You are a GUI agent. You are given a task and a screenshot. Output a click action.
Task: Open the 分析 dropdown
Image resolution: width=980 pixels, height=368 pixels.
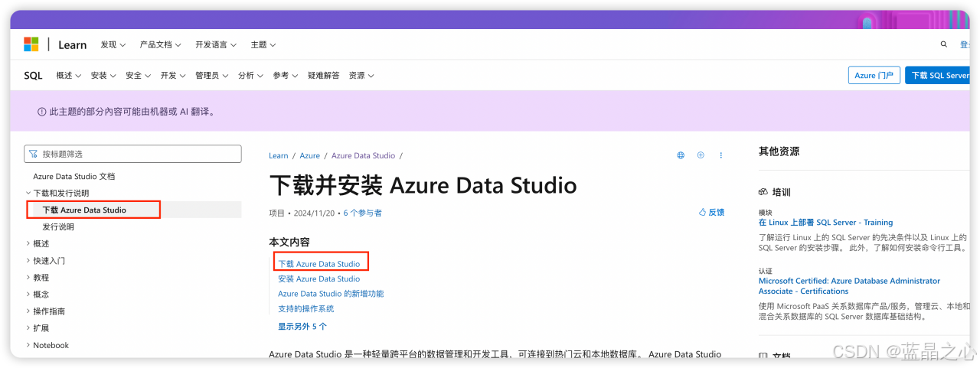tap(250, 76)
